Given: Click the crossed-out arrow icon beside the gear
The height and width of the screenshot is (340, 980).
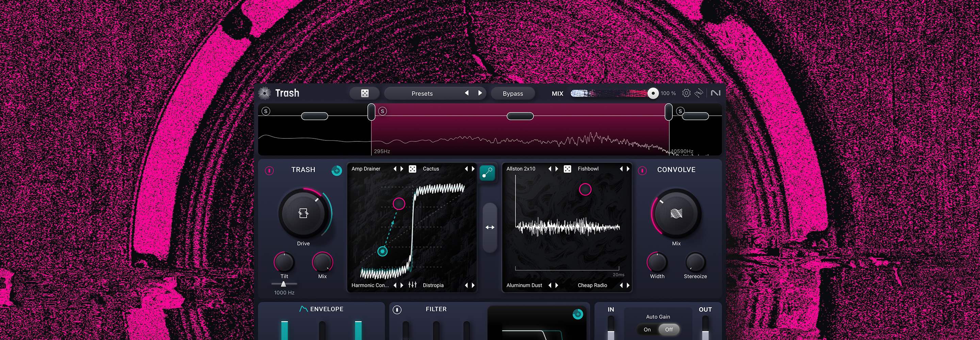Looking at the screenshot, I should pos(699,93).
